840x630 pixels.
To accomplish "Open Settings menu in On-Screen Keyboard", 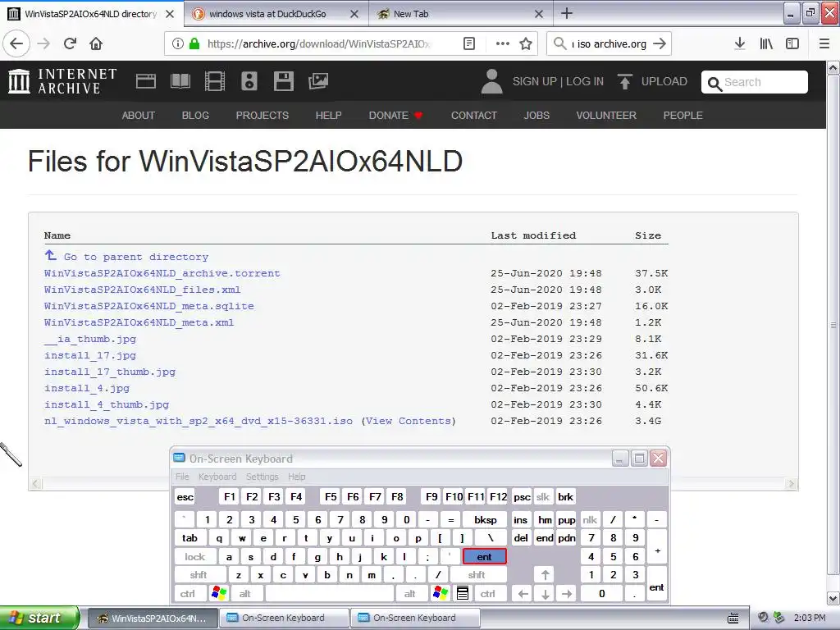I will pos(262,477).
